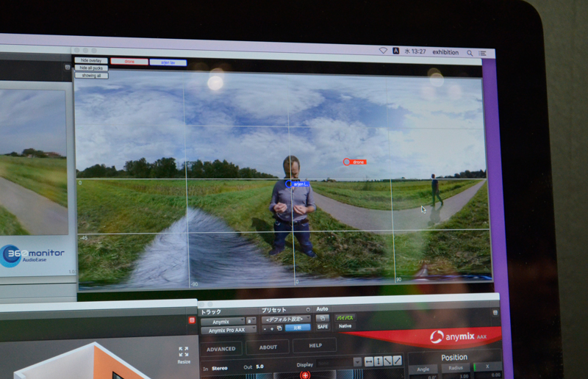Screen dimensions: 588x379
Task: Select the vertical arrow display mode icon
Action: [379, 361]
